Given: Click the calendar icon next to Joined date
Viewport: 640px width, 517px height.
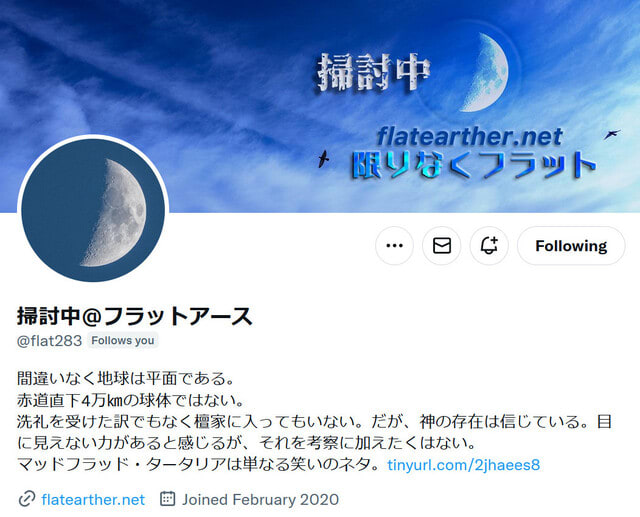Looking at the screenshot, I should [167, 499].
